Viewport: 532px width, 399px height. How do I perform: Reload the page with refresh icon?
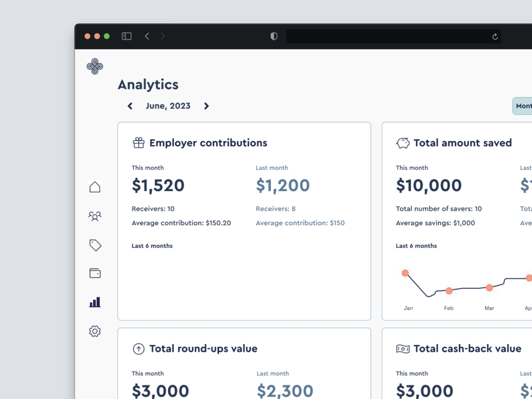tap(495, 37)
